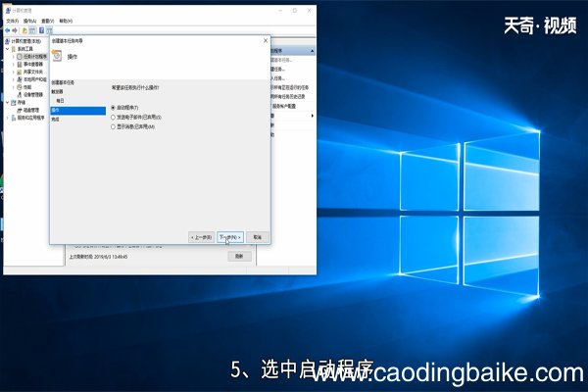Open the 文件(F) menu
The image size is (588, 392).
[13, 21]
